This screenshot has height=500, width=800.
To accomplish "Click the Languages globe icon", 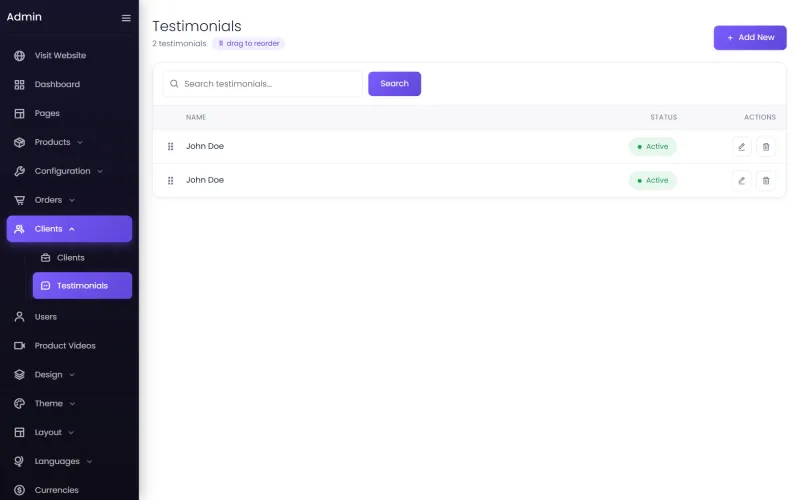I will tap(19, 461).
